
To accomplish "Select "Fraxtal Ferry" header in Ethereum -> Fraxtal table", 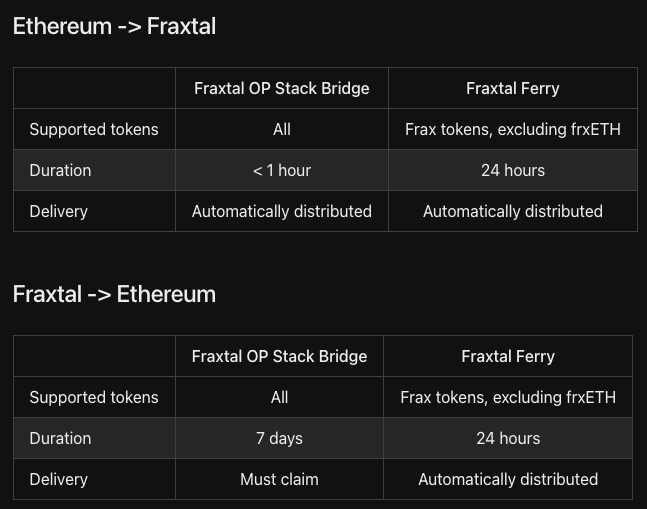I will [512, 89].
